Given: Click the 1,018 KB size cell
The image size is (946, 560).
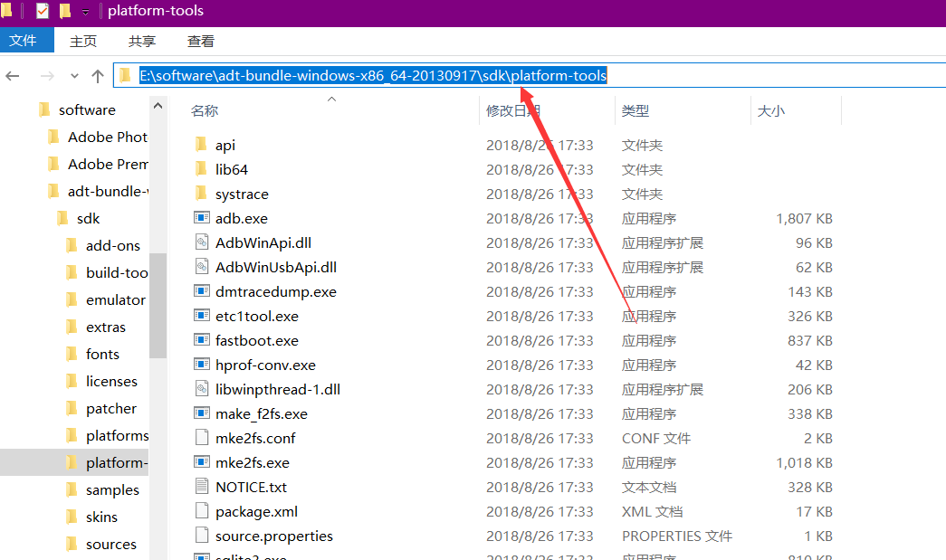Looking at the screenshot, I should pos(804,462).
